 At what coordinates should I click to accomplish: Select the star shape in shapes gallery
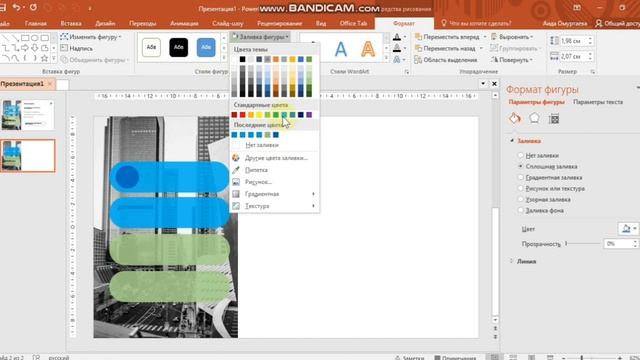44,58
